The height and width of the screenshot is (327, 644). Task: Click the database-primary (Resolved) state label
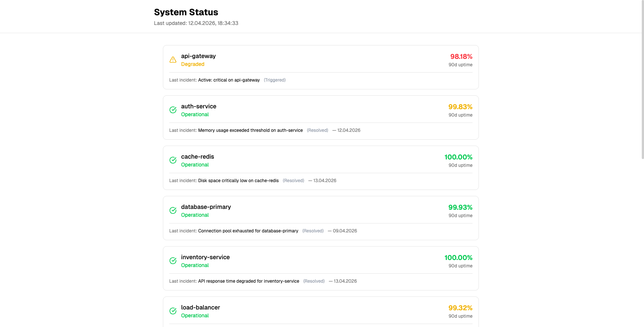pos(313,231)
